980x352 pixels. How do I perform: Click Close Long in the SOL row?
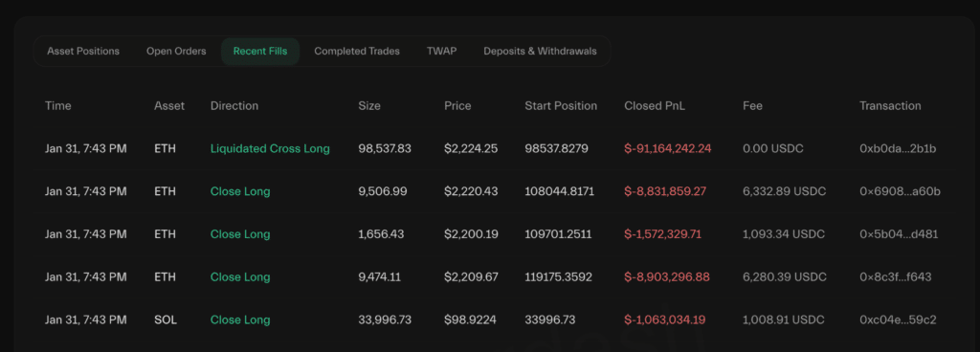[240, 320]
